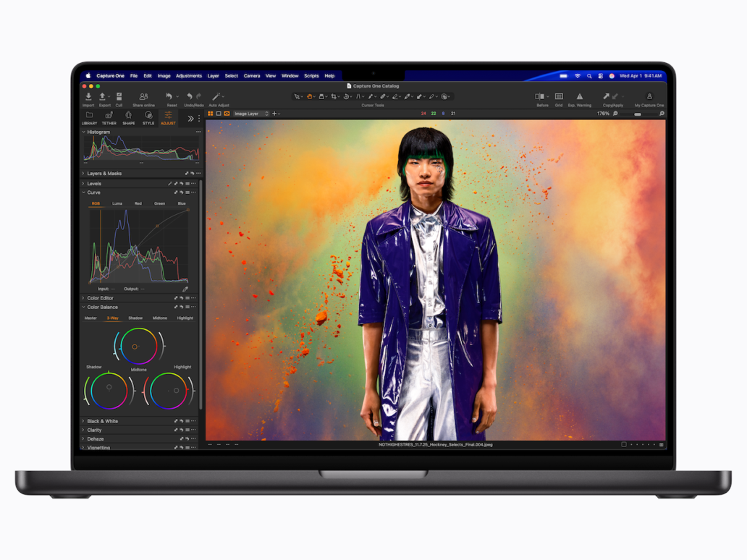Open the Adjustments menu
This screenshot has height=560, width=747.
click(x=189, y=76)
